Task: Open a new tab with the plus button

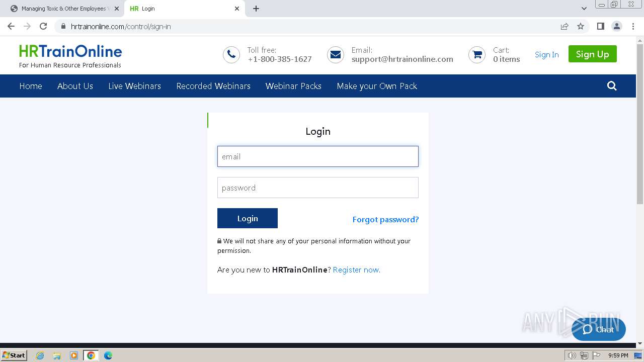Action: tap(256, 9)
